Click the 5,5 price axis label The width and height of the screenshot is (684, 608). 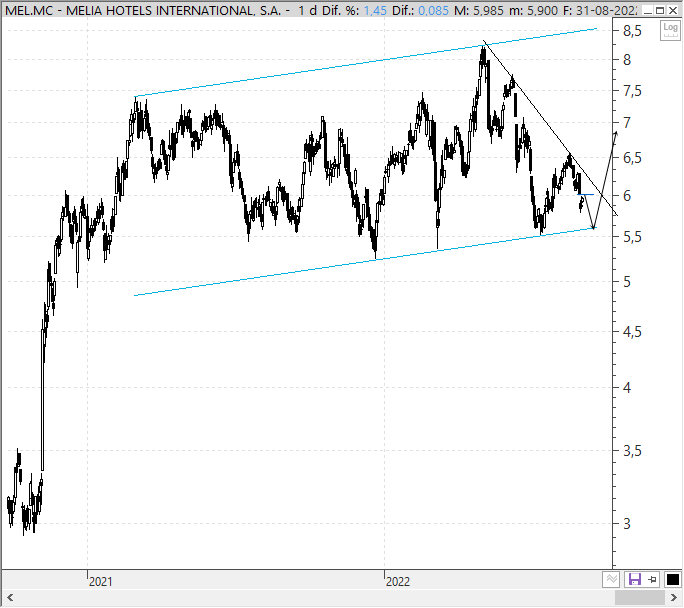tap(632, 237)
